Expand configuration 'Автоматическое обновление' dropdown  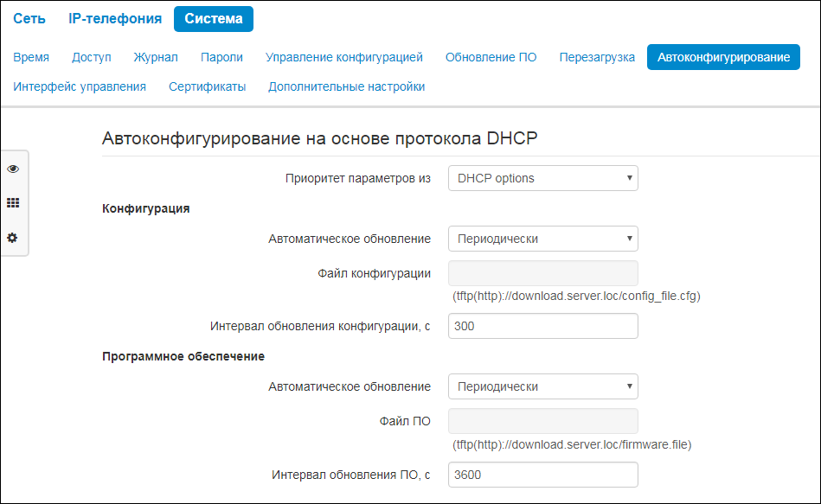point(542,239)
